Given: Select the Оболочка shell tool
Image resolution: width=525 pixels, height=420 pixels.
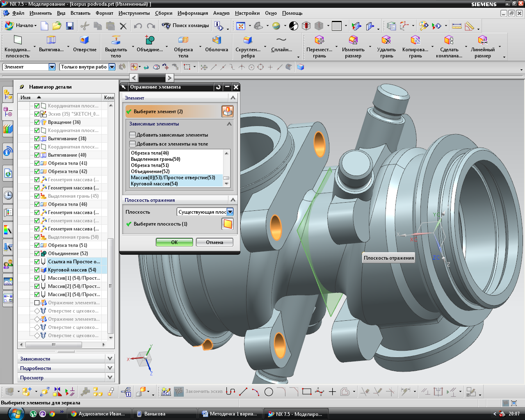Looking at the screenshot, I should pos(217,44).
